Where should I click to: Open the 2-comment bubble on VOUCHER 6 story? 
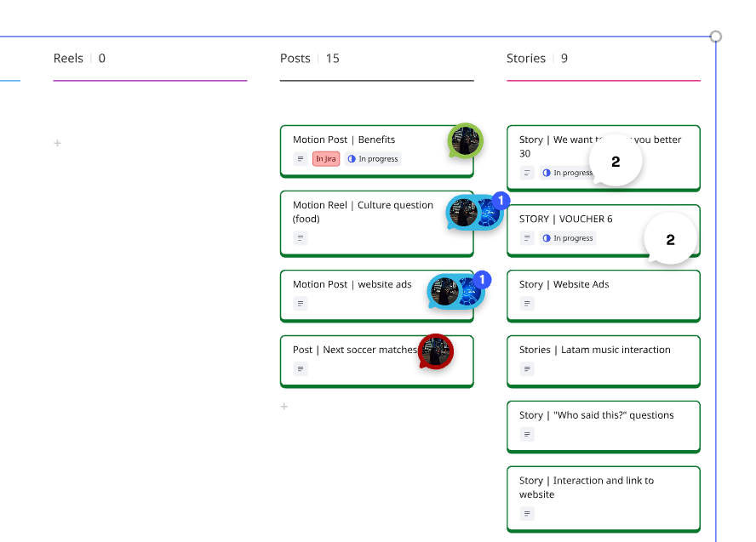pyautogui.click(x=670, y=238)
